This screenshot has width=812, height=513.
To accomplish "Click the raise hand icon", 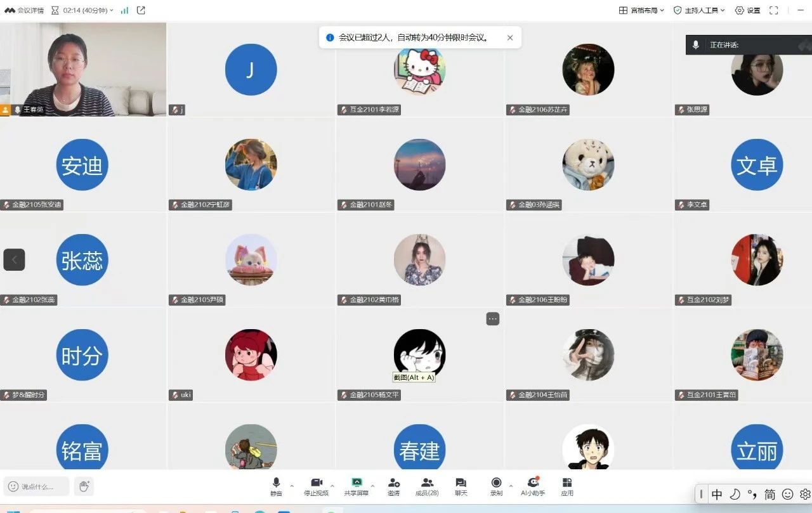I will coord(84,486).
